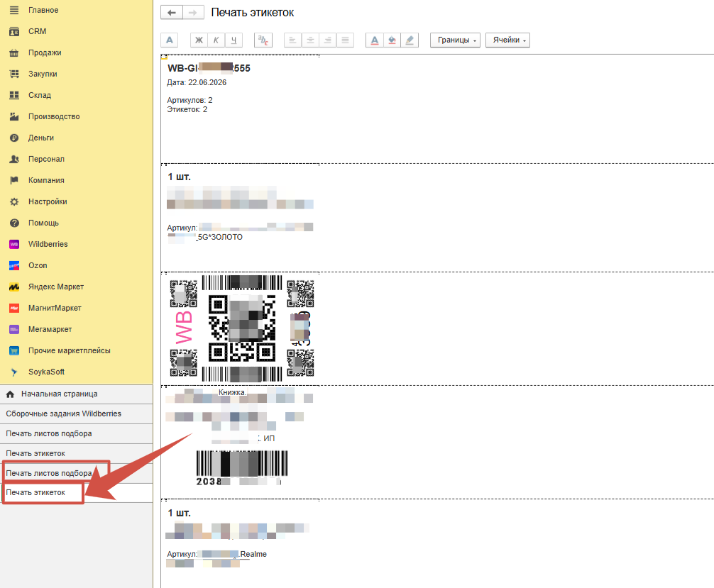Switch to Сборочные задания Wildberries tab
The width and height of the screenshot is (714, 588).
[x=77, y=414]
